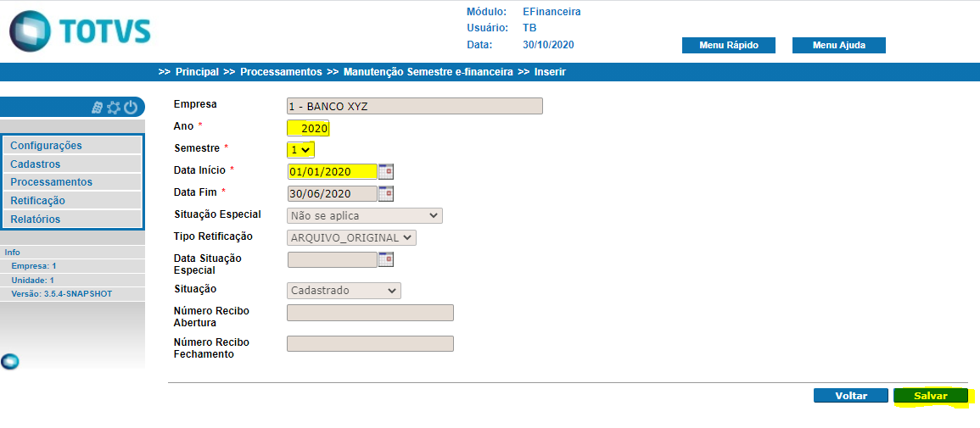This screenshot has height=428, width=980.
Task: Click the Menu Ajuda button
Action: (839, 46)
